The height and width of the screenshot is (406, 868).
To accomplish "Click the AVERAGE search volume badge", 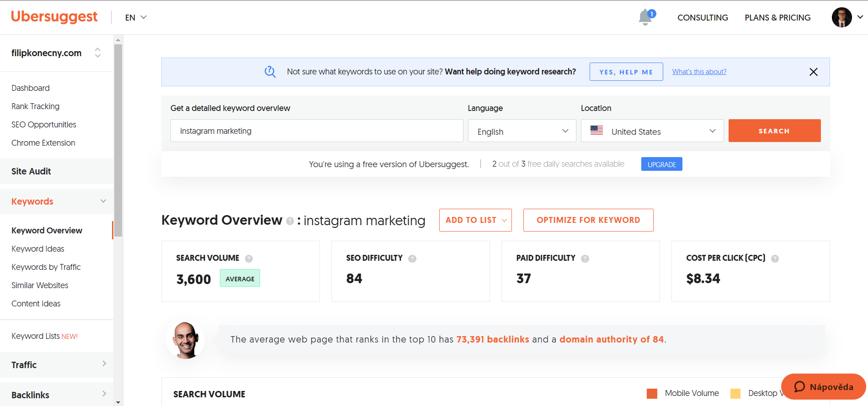I will (240, 278).
